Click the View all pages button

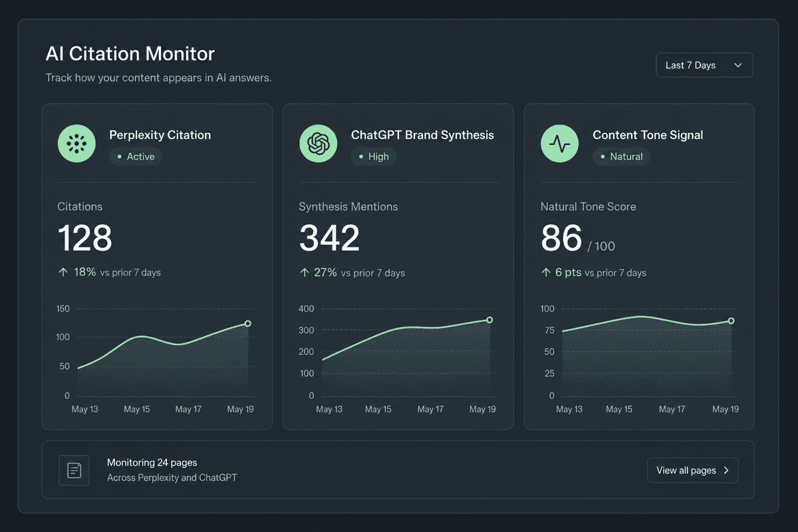pyautogui.click(x=692, y=470)
